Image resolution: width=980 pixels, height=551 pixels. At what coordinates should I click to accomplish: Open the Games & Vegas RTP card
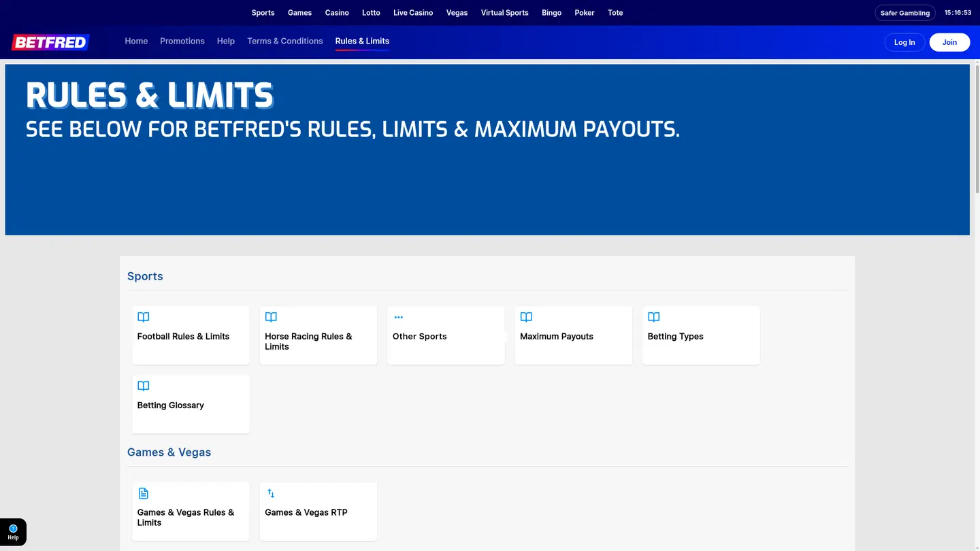coord(318,512)
